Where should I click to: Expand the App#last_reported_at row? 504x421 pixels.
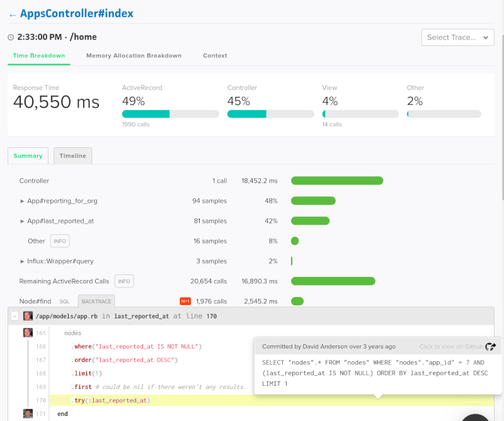(x=22, y=222)
